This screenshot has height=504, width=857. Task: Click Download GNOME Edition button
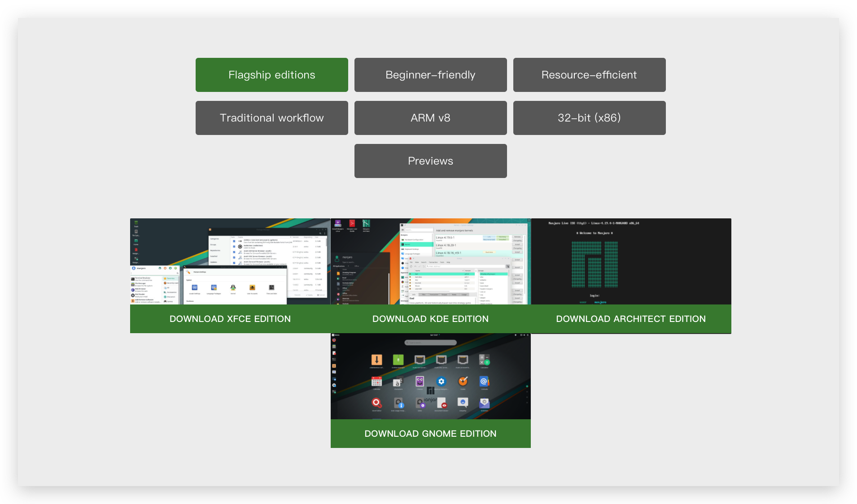pyautogui.click(x=430, y=434)
